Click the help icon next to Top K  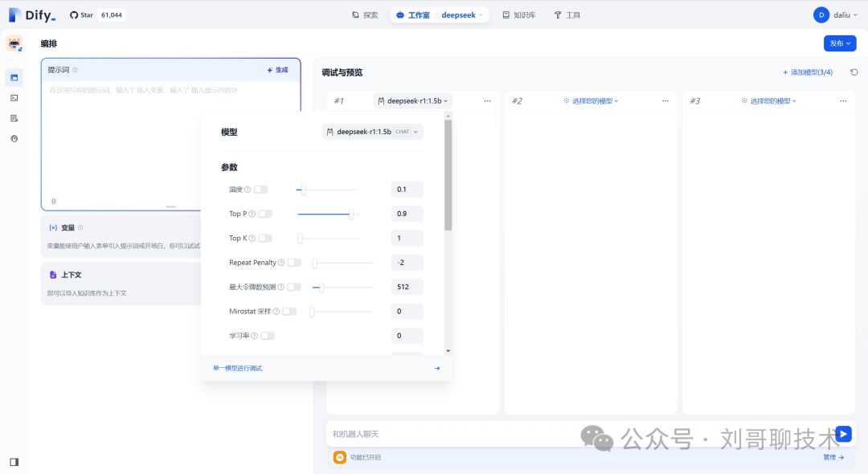252,239
